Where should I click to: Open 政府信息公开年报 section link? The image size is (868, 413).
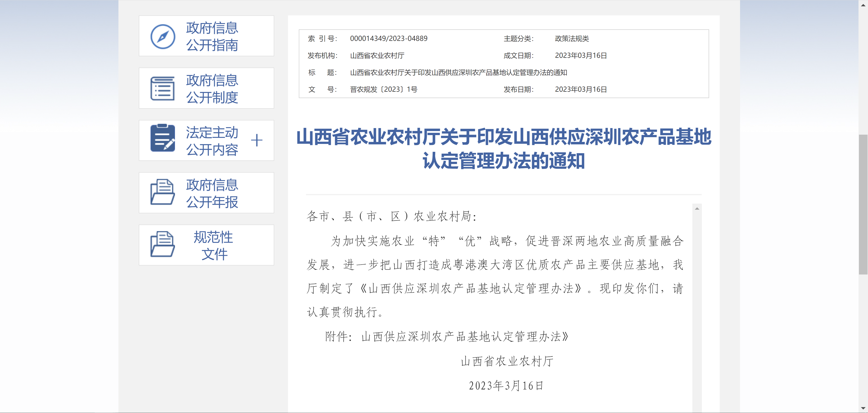pos(212,193)
